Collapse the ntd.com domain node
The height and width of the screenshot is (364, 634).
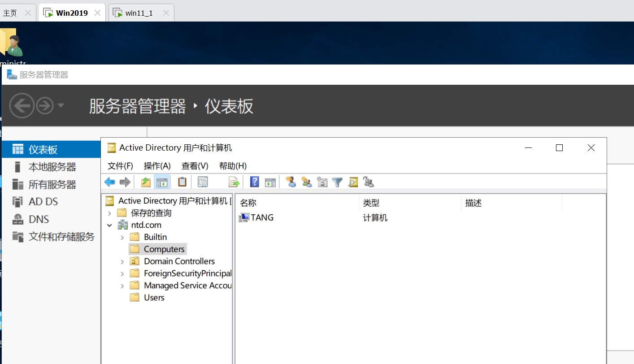click(x=109, y=225)
